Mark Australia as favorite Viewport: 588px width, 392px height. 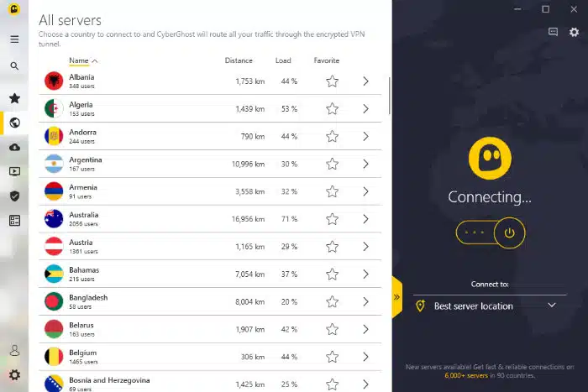click(x=332, y=219)
